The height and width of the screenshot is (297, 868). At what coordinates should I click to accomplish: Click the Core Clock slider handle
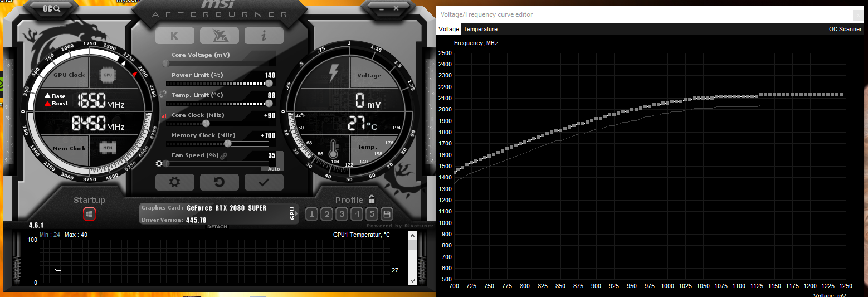click(206, 123)
